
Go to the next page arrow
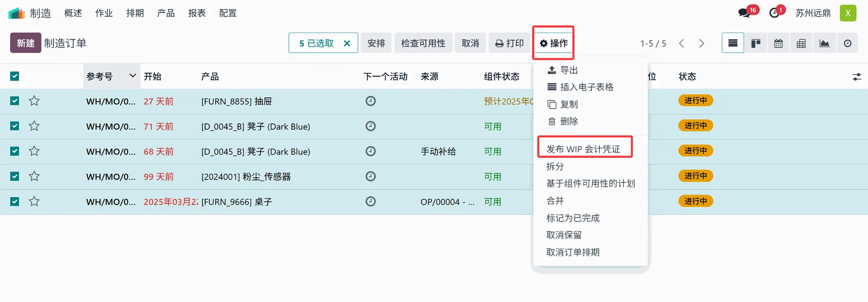pos(701,43)
